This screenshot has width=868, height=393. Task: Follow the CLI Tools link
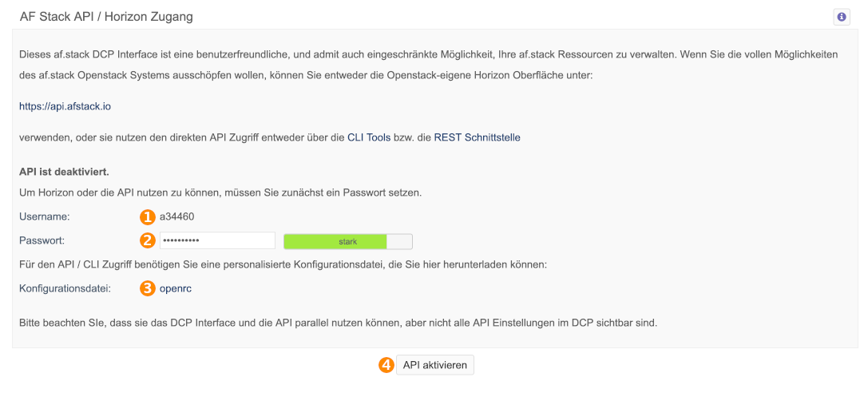(369, 138)
